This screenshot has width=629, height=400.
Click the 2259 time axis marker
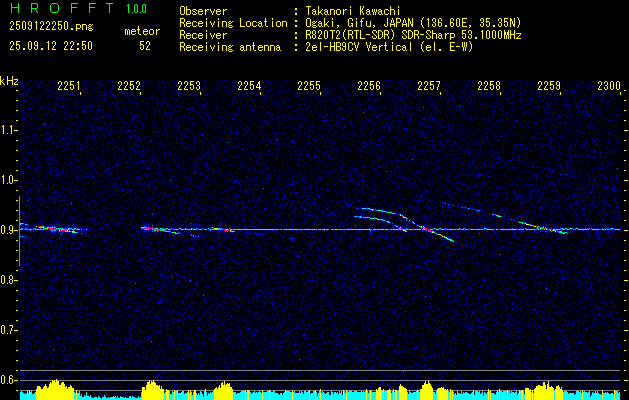(x=549, y=86)
